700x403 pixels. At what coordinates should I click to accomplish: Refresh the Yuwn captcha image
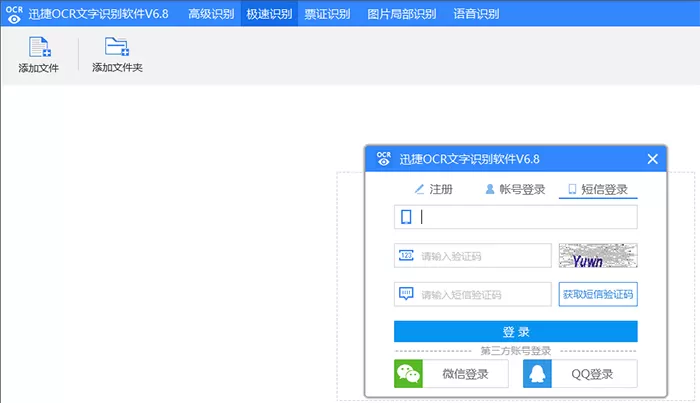(598, 255)
